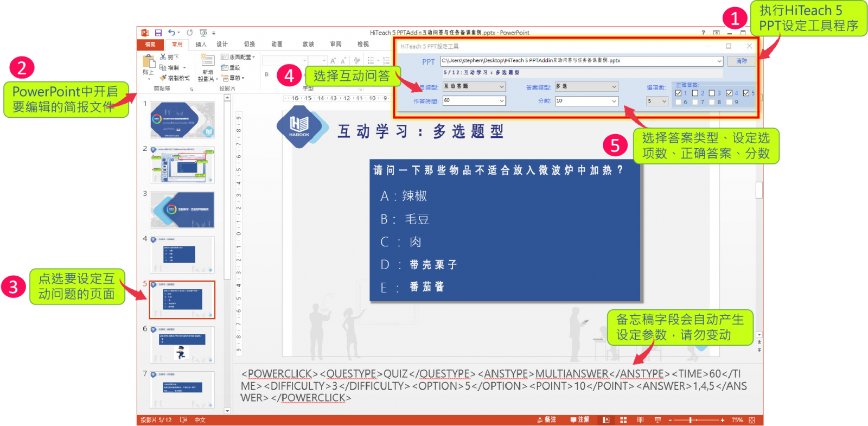868x426 pixels.
Task: Open the 檔案 file tab
Action: pos(150,44)
